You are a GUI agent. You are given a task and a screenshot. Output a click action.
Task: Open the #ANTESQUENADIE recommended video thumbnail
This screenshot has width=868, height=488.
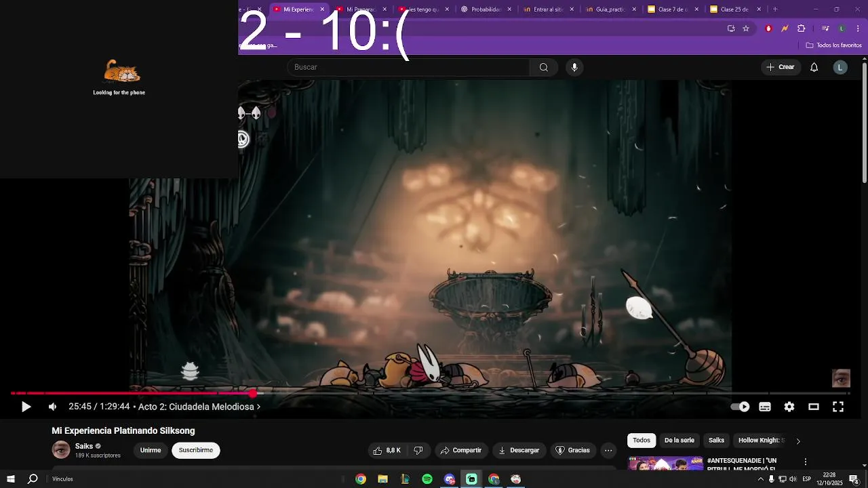(x=665, y=464)
